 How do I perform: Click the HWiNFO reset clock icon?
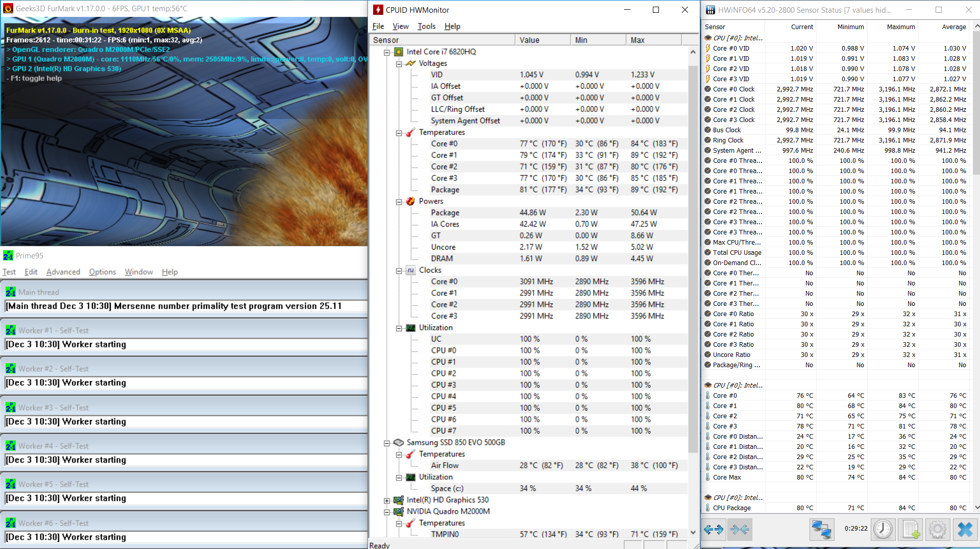click(883, 530)
